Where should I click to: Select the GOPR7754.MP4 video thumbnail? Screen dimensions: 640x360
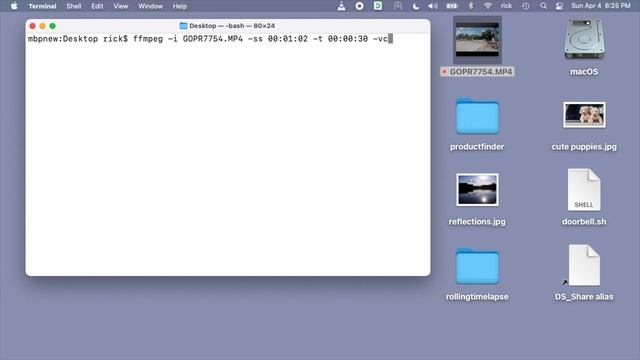(x=477, y=40)
